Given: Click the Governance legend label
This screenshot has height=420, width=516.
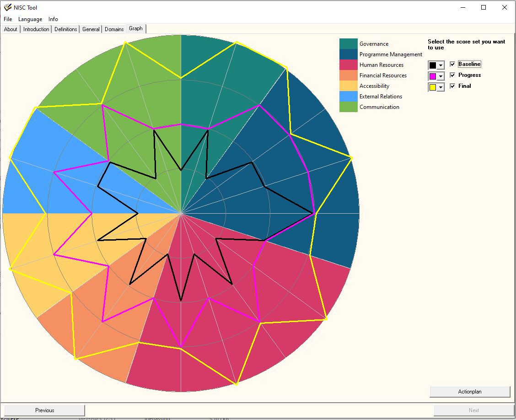Looking at the screenshot, I should (x=374, y=44).
